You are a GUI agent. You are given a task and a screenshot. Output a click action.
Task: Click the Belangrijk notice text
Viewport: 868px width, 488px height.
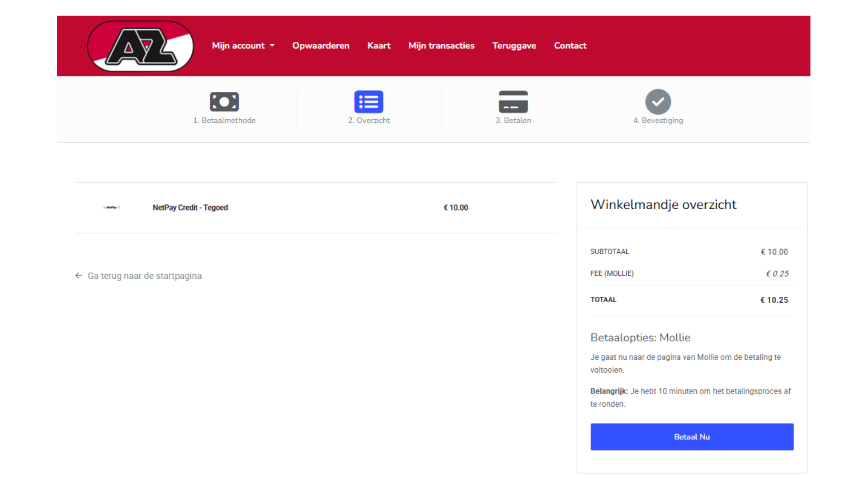pyautogui.click(x=690, y=398)
